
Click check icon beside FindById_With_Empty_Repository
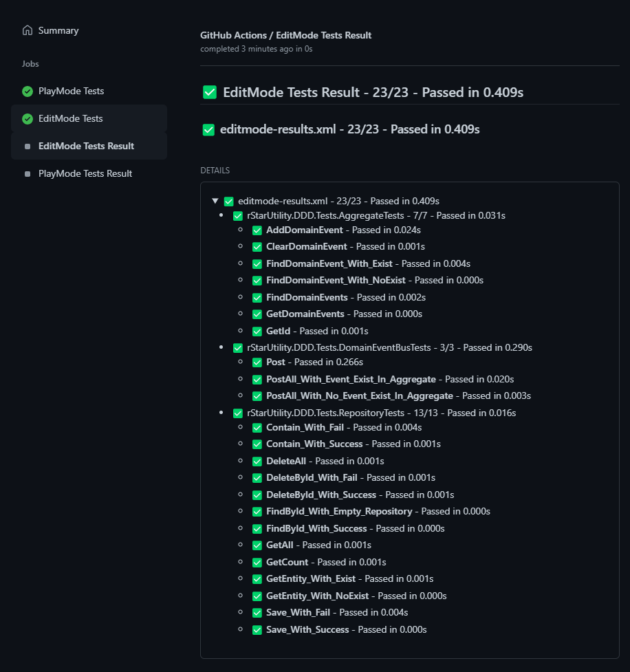[x=257, y=512]
